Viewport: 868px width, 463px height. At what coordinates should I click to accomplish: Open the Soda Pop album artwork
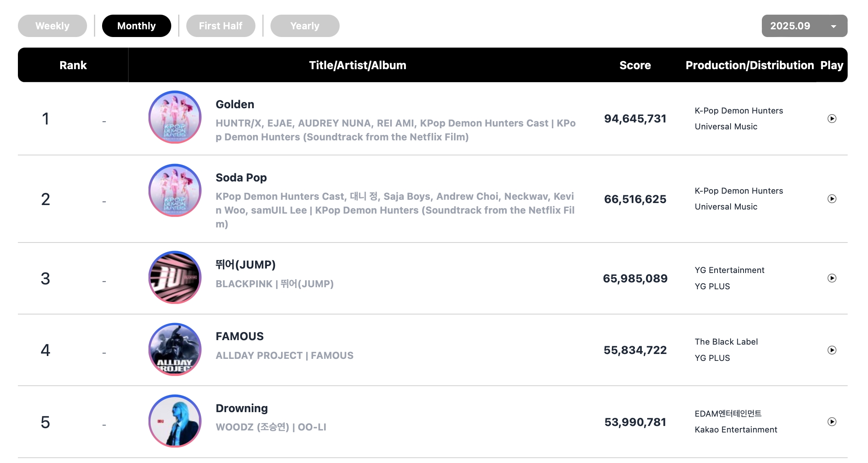(x=175, y=190)
